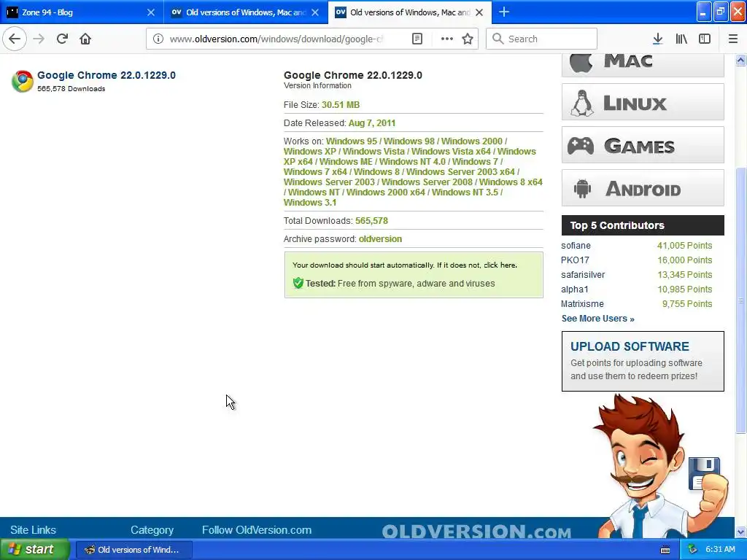Click the vertical scrollbar thumb
747x560 pixels.
pyautogui.click(x=740, y=300)
